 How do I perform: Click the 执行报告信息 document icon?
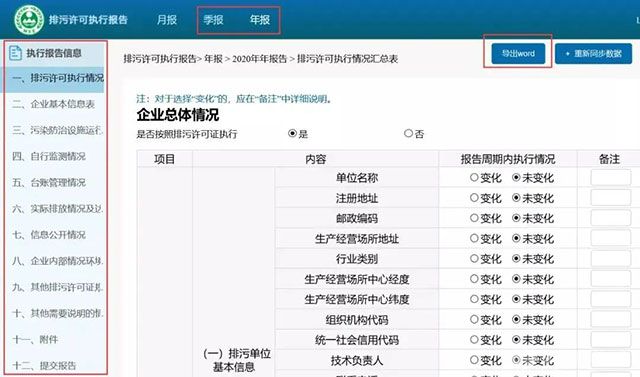click(x=16, y=53)
